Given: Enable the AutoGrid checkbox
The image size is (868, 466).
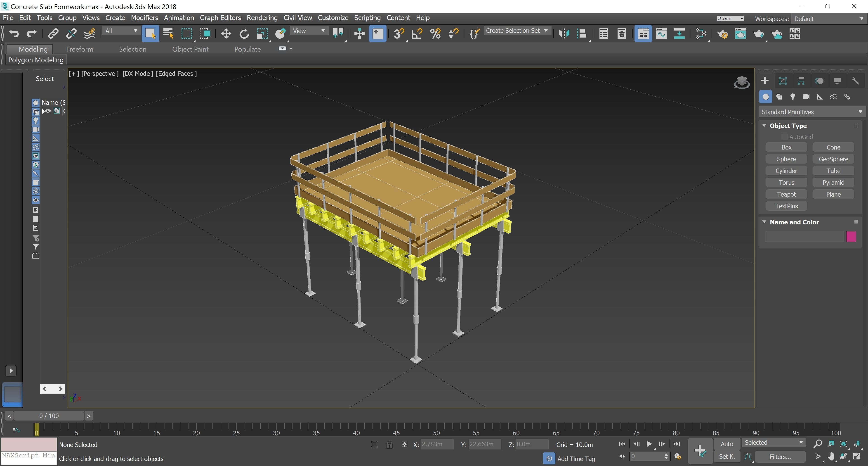Looking at the screenshot, I should 784,137.
